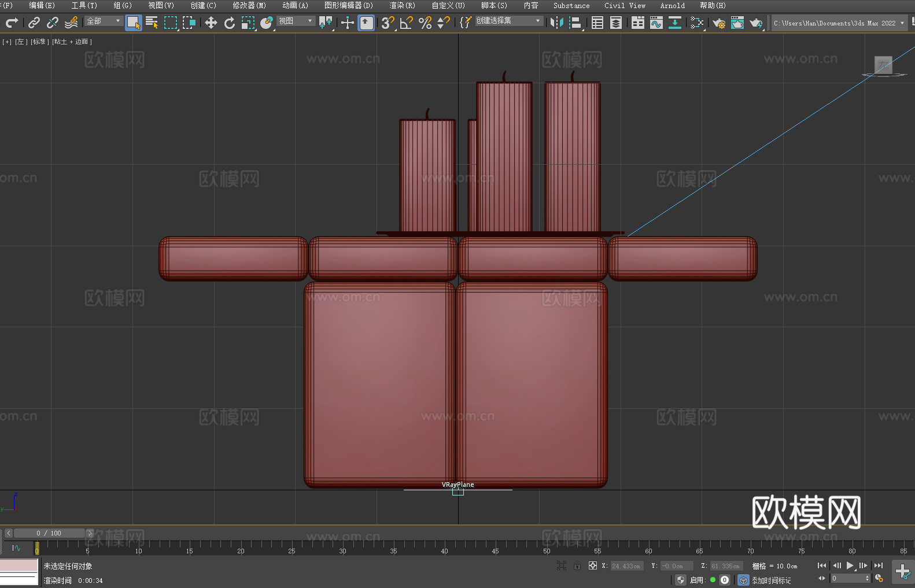The height and width of the screenshot is (588, 915).
Task: Open the Civil View menu
Action: [625, 5]
